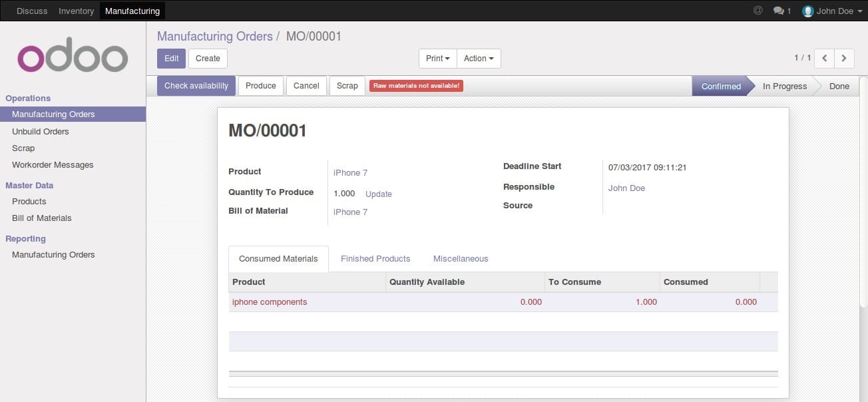Image resolution: width=868 pixels, height=402 pixels.
Task: Open the iPhone 7 bill of material link
Action: 351,212
